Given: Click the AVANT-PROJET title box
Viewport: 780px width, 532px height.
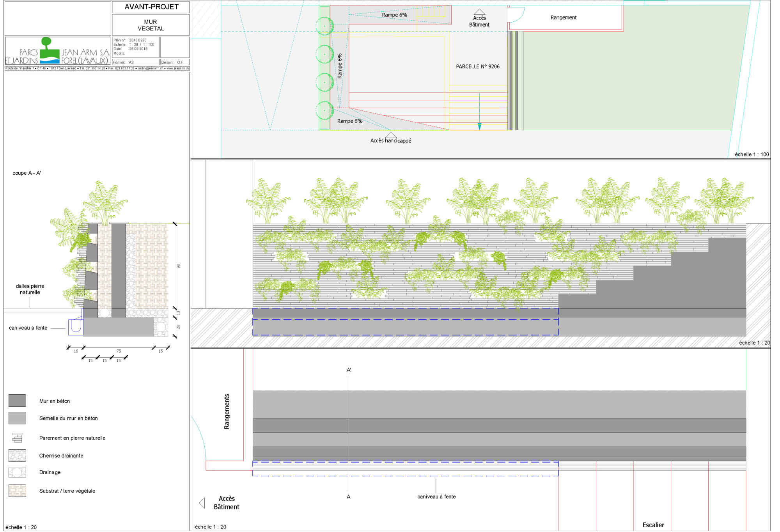Looking at the screenshot, I should [151, 7].
